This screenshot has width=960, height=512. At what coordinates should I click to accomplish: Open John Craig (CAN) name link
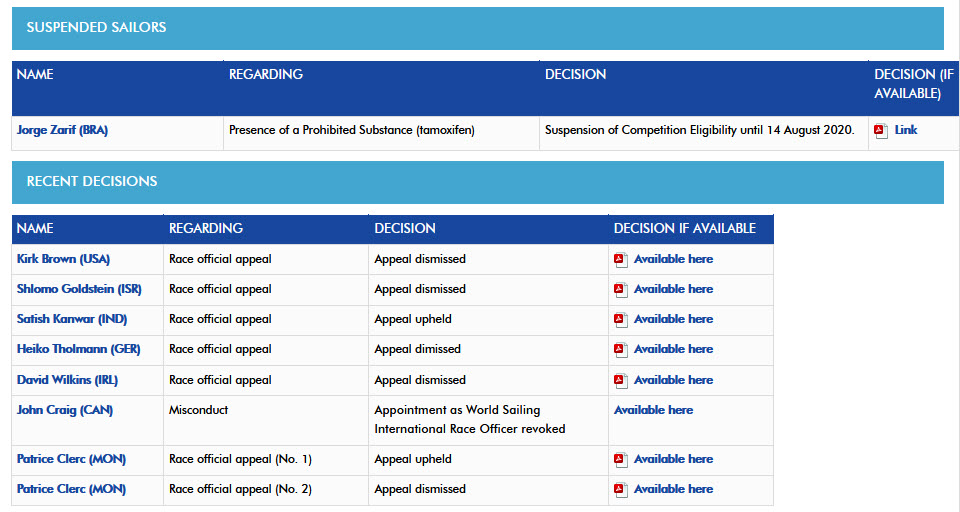click(65, 410)
